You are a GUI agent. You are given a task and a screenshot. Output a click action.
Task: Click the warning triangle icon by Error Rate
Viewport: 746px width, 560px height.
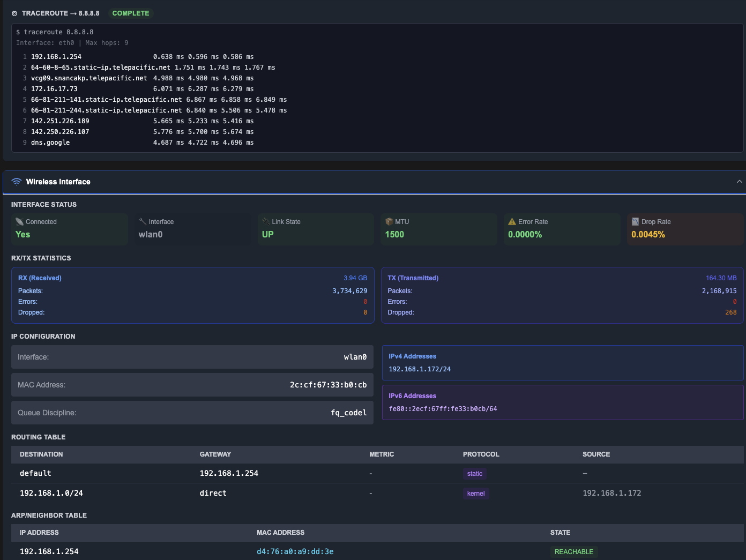[512, 222]
